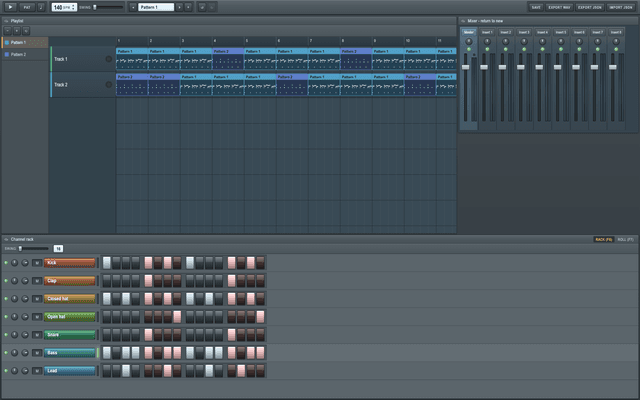
Task: Click the SAVE button
Action: (x=536, y=7)
